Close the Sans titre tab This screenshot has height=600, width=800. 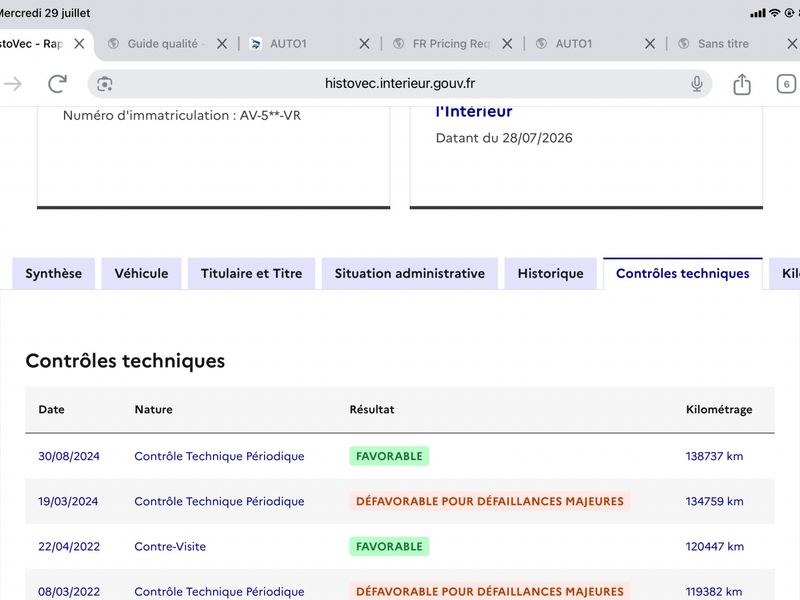click(x=792, y=44)
